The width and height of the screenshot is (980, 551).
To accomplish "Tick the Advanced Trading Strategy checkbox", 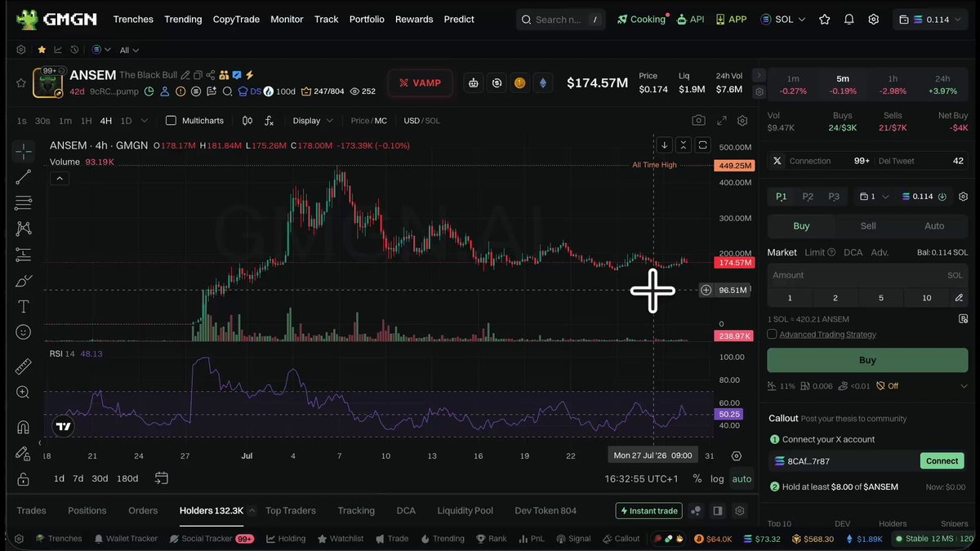I will pyautogui.click(x=772, y=334).
